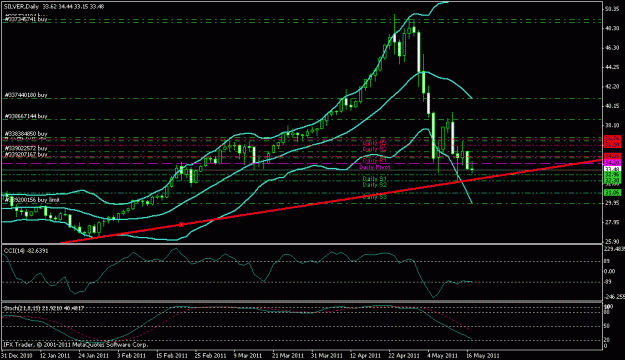Click the white 33.48 current price tag
This screenshot has height=360, width=625.
(x=612, y=169)
